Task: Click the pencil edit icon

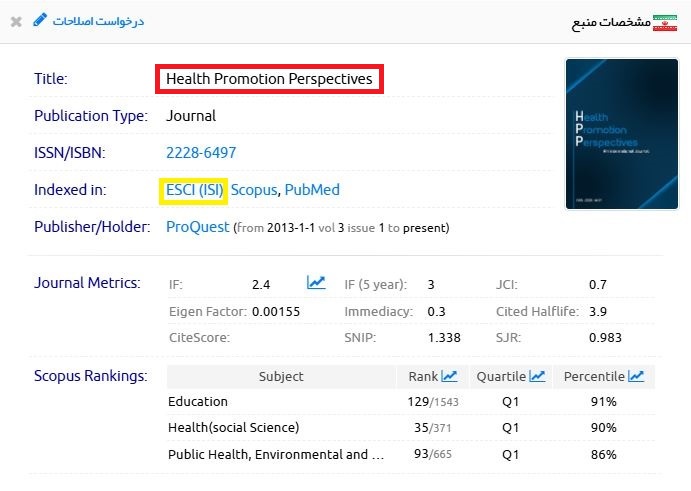Action: pos(40,20)
